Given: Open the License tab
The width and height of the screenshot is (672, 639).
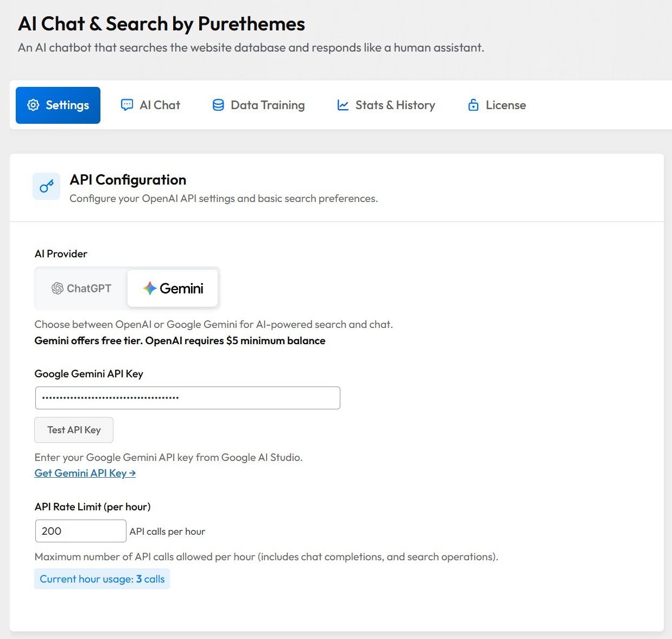Looking at the screenshot, I should pos(497,105).
